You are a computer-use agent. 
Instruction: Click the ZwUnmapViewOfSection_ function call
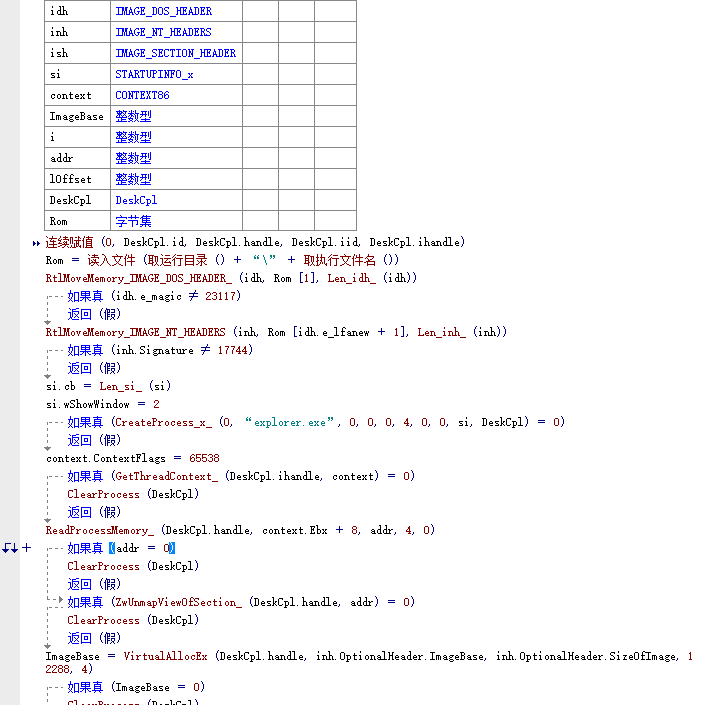click(178, 602)
